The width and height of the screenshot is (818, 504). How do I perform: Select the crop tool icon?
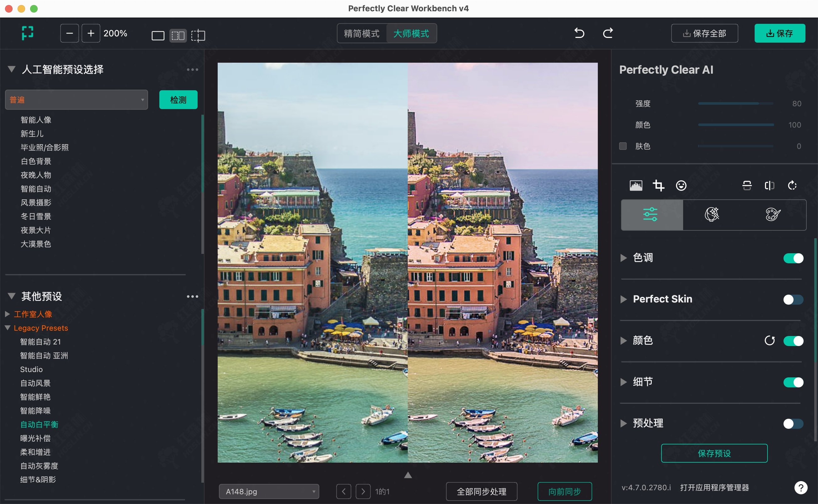(x=658, y=185)
